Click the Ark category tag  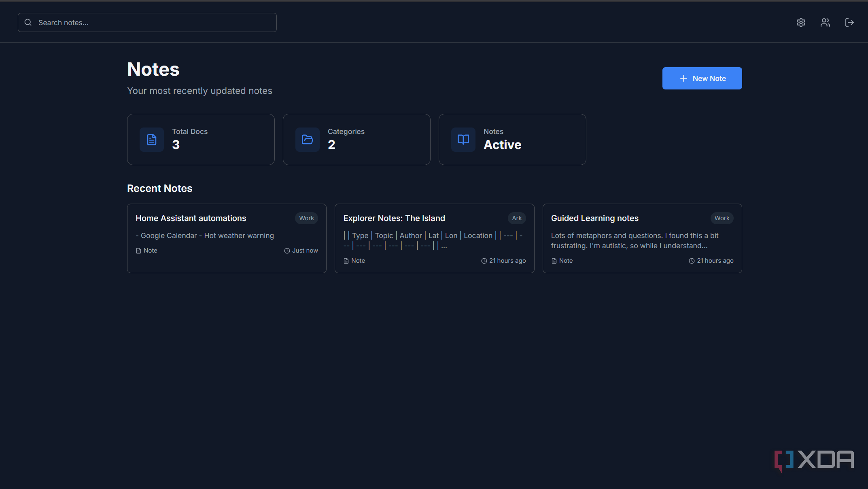pyautogui.click(x=517, y=218)
